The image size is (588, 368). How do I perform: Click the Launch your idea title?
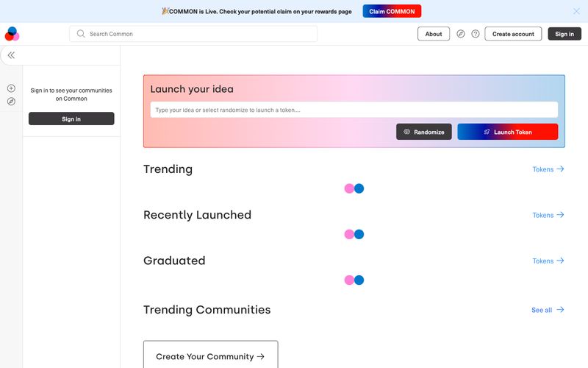click(192, 89)
